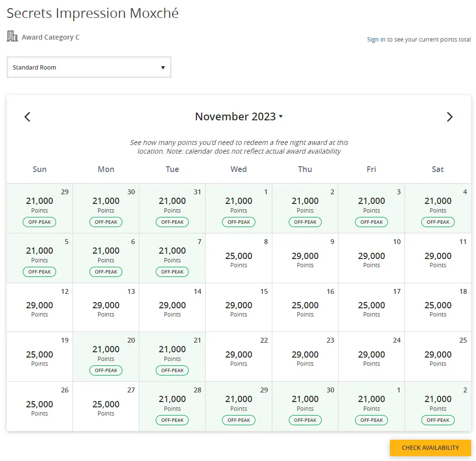Screen dimensions: 476x461
Task: Pick November 1 off-peak date
Action: pyautogui.click(x=238, y=208)
